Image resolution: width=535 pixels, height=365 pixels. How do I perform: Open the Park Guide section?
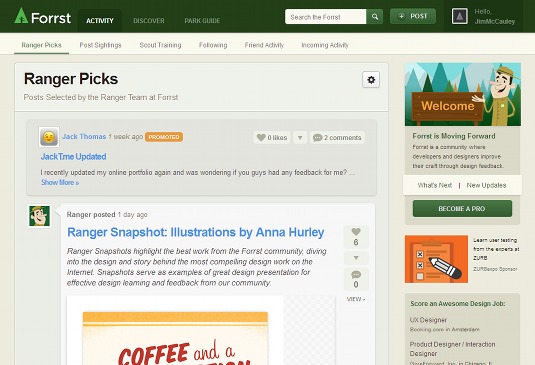[202, 21]
